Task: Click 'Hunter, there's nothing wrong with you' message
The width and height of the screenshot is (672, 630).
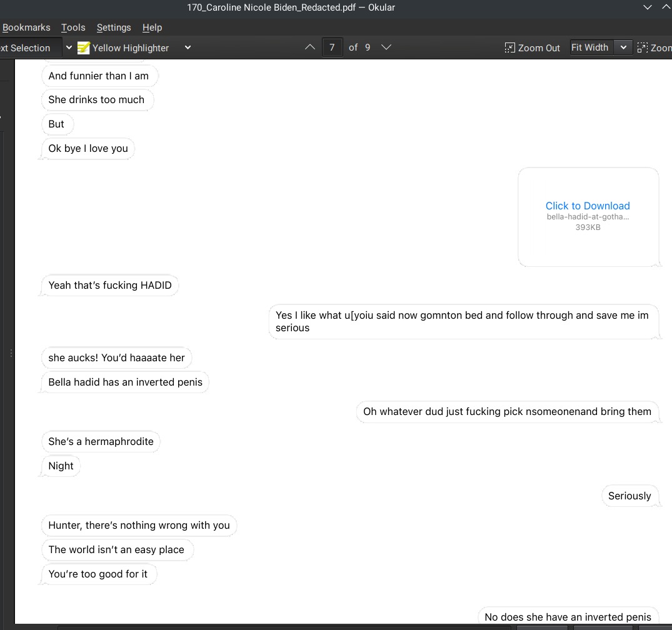Action: [x=139, y=526]
